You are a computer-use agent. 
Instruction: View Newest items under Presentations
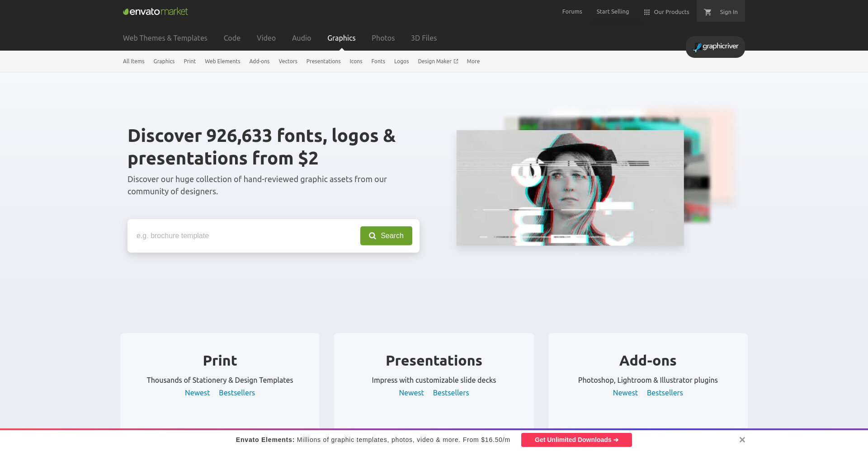[x=411, y=393]
